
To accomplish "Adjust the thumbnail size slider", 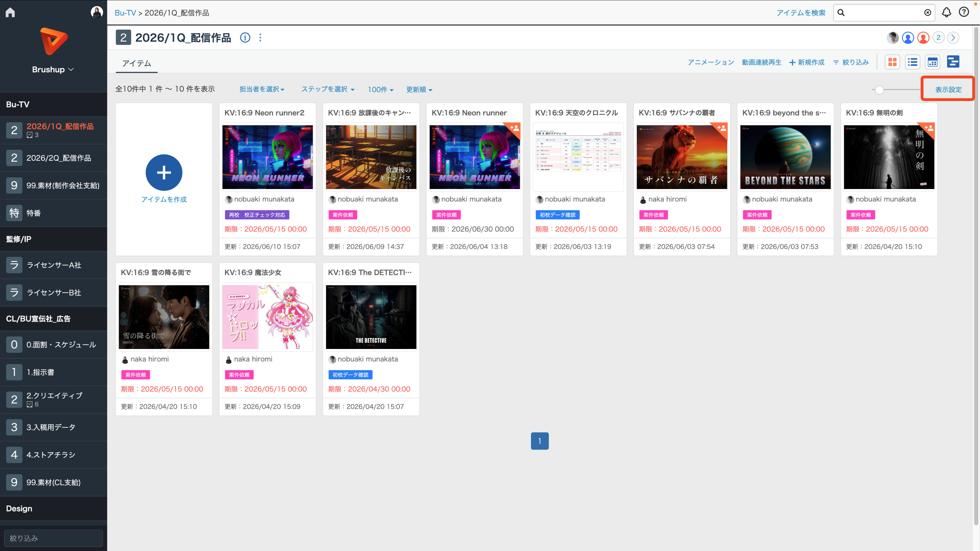I will (x=879, y=90).
